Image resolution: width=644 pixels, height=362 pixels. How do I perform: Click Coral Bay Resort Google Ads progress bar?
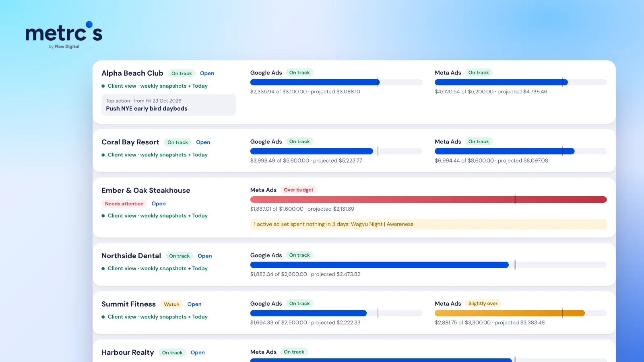coord(336,151)
